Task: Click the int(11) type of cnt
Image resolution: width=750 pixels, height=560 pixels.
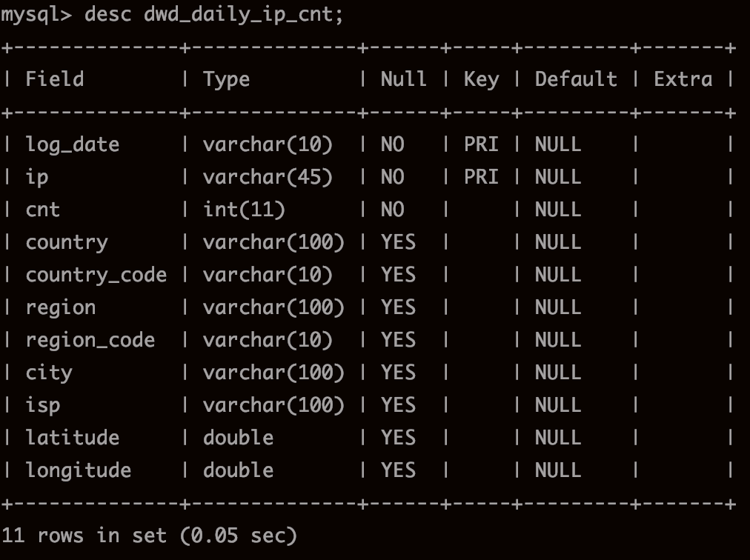Action: [x=244, y=210]
